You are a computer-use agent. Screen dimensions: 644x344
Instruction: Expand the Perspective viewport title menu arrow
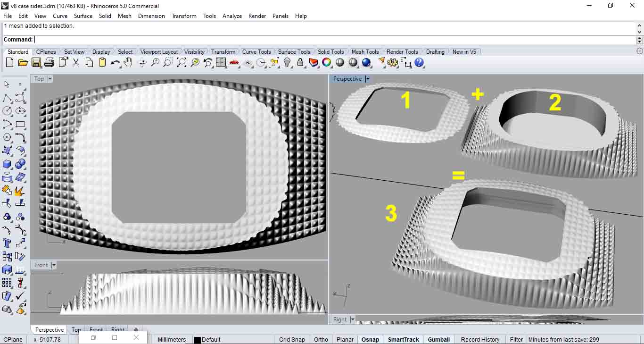368,79
